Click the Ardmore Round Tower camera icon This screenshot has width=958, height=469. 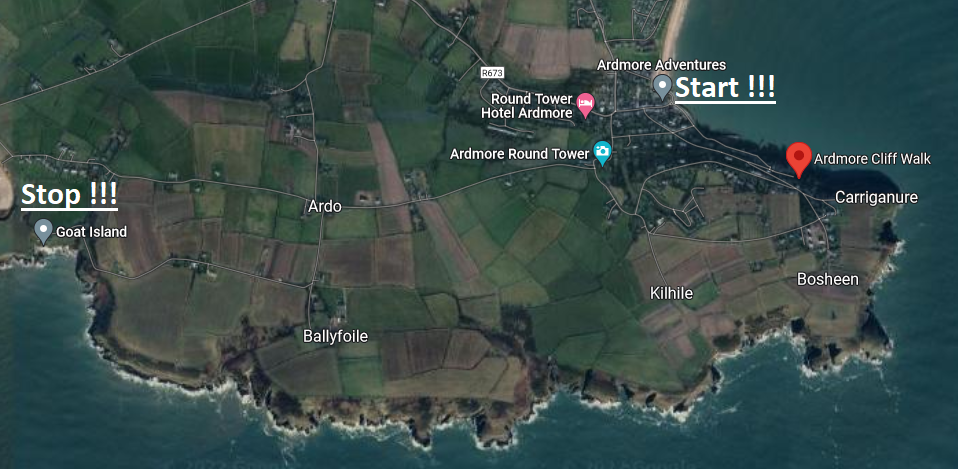click(602, 153)
